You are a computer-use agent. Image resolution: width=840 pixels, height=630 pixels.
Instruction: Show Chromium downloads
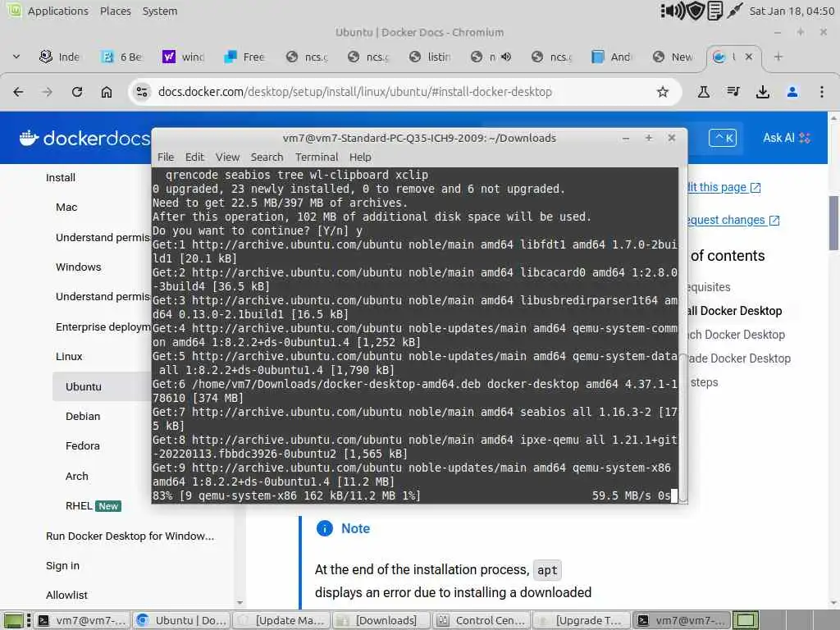click(763, 92)
